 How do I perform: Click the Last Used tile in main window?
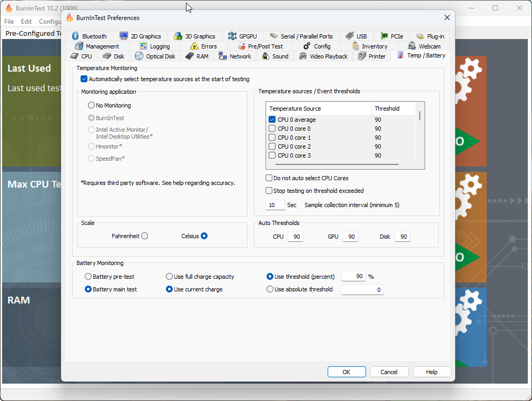[x=32, y=111]
